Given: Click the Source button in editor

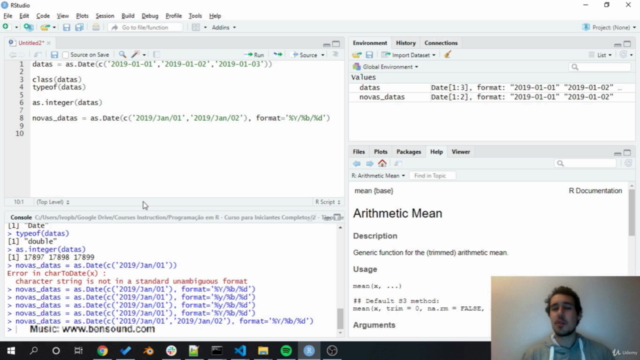Looking at the screenshot, I should point(305,55).
